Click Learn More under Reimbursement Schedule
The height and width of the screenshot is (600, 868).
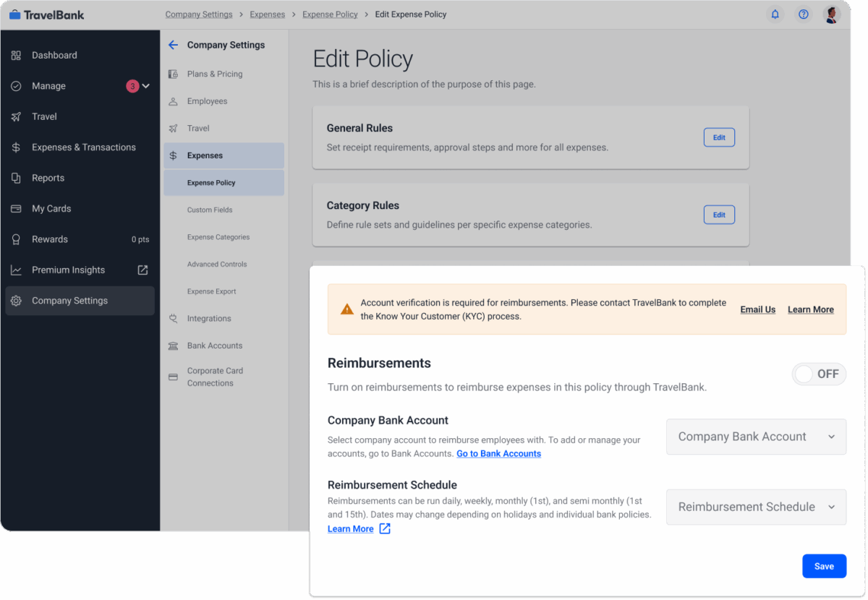click(x=350, y=529)
